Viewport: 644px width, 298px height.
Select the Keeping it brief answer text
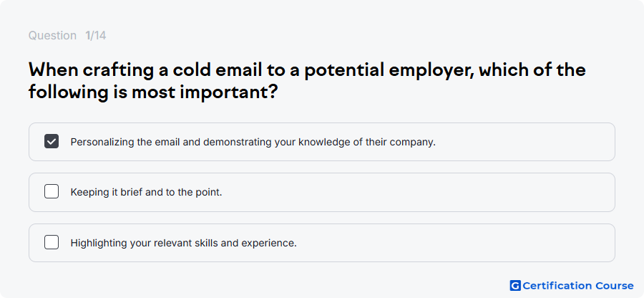coord(146,193)
